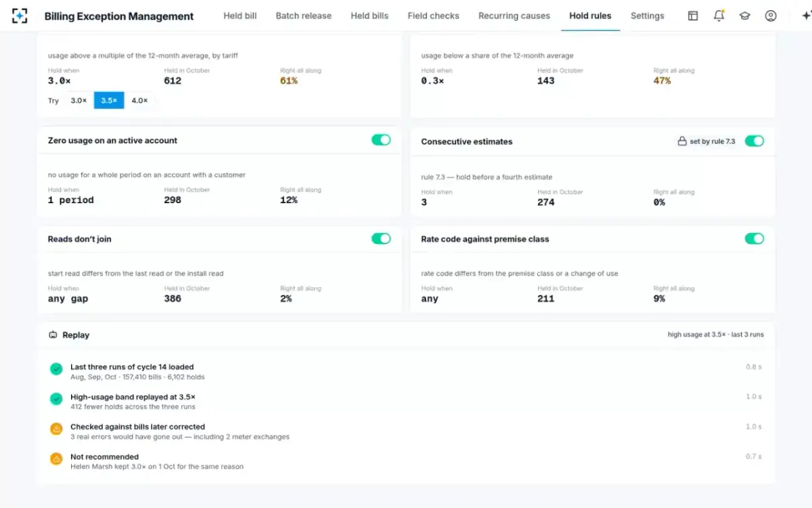This screenshot has width=812, height=508.
Task: Toggle Reads don't join rule switch
Action: tap(381, 238)
